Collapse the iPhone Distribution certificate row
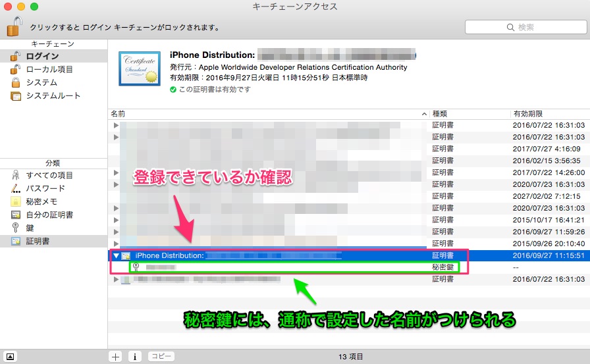This screenshot has width=590, height=364. pos(117,255)
